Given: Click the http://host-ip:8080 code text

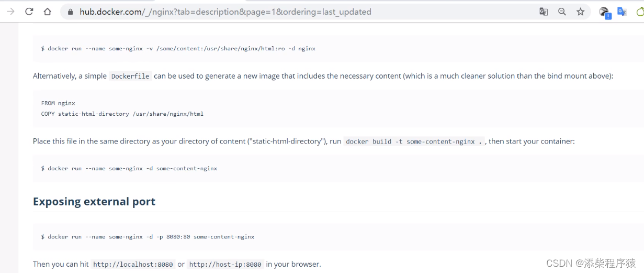Looking at the screenshot, I should point(225,265).
